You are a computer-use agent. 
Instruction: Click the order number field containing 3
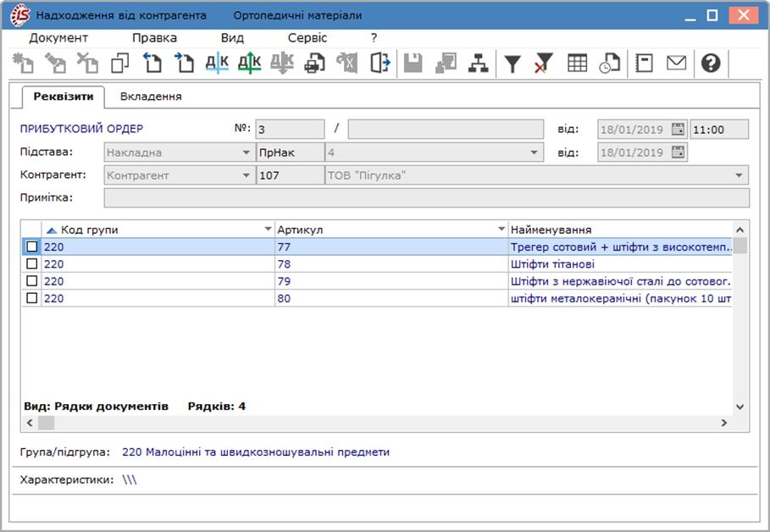[x=290, y=130]
